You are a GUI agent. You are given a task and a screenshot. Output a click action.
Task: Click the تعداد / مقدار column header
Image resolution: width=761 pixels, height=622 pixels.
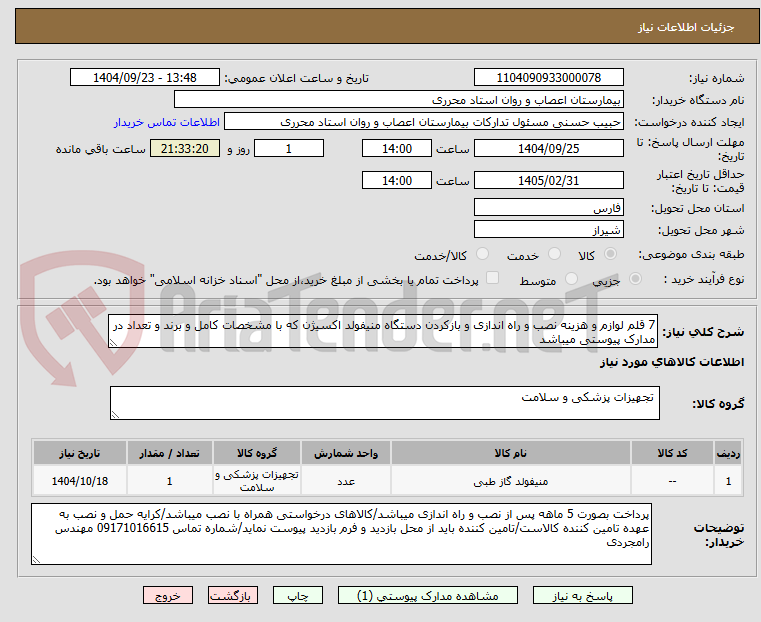pyautogui.click(x=169, y=453)
